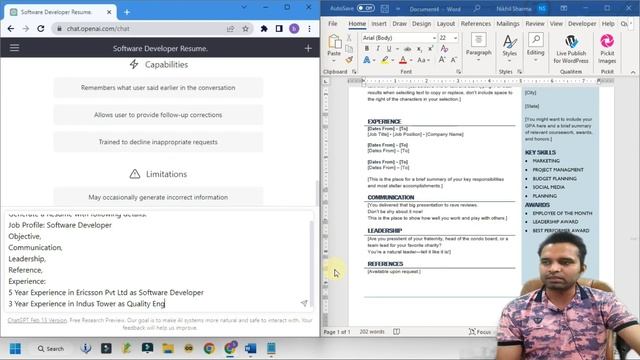Expand the underline style arrow

coord(397,49)
